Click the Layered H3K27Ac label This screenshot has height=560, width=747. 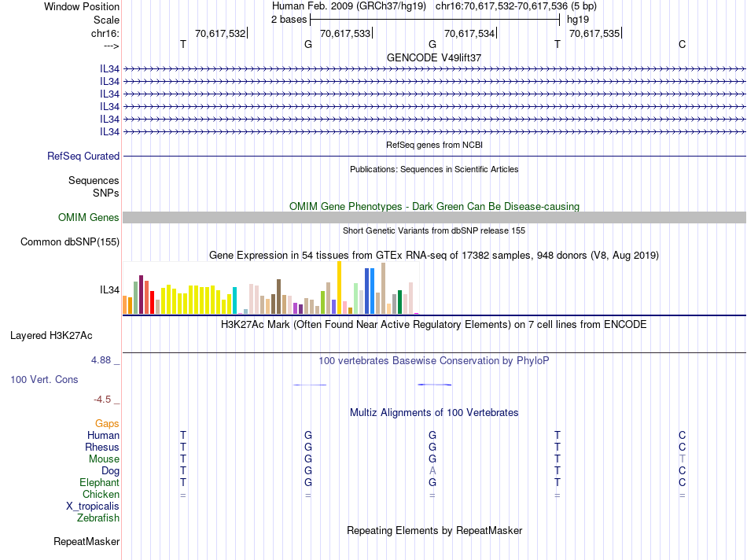click(51, 336)
